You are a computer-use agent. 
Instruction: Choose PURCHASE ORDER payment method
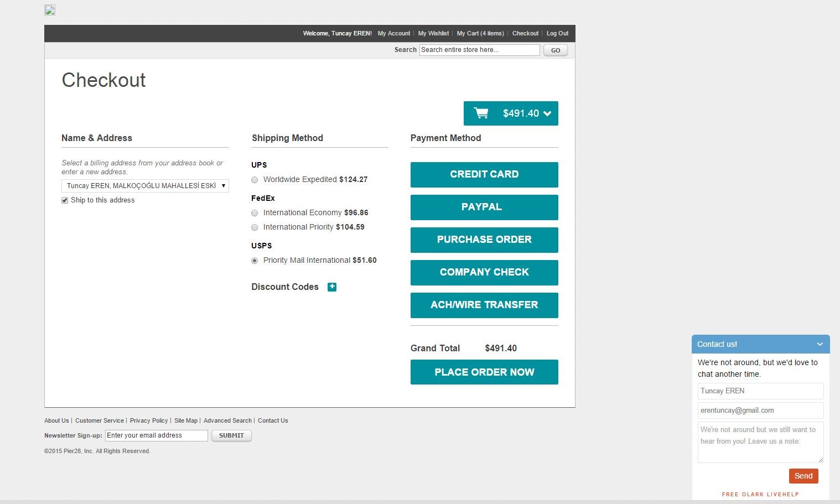pos(484,240)
